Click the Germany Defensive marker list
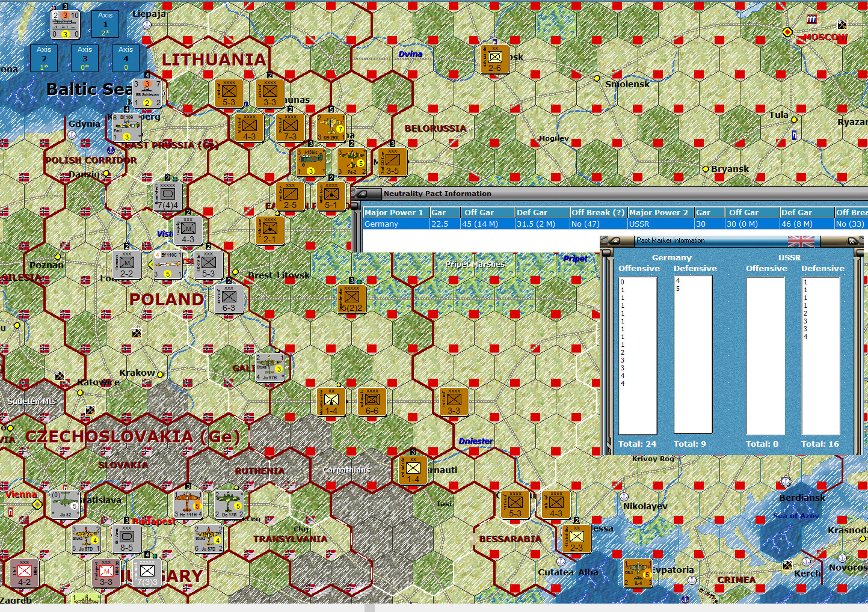The height and width of the screenshot is (612, 868). [x=693, y=355]
